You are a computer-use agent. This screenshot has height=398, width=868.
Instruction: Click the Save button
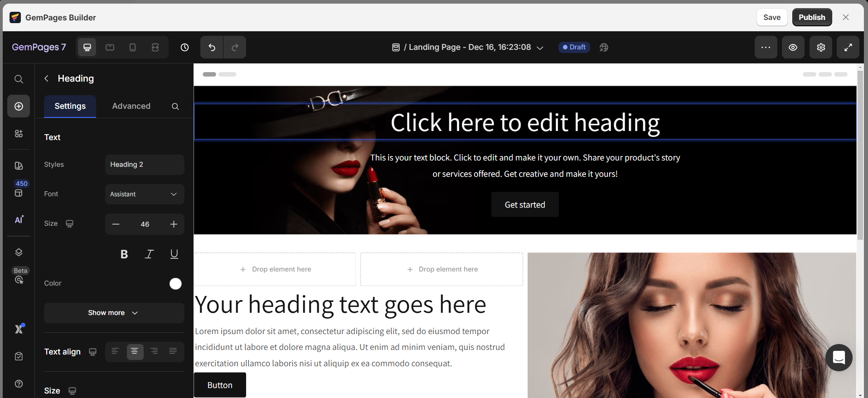point(771,17)
